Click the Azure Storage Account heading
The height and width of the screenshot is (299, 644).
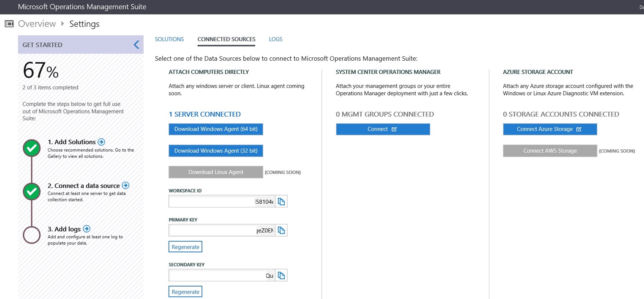click(x=538, y=72)
